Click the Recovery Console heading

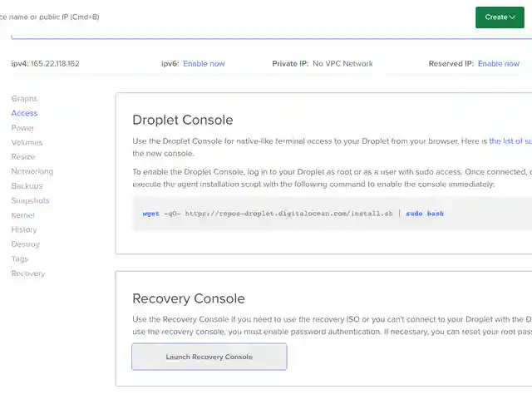tap(189, 298)
